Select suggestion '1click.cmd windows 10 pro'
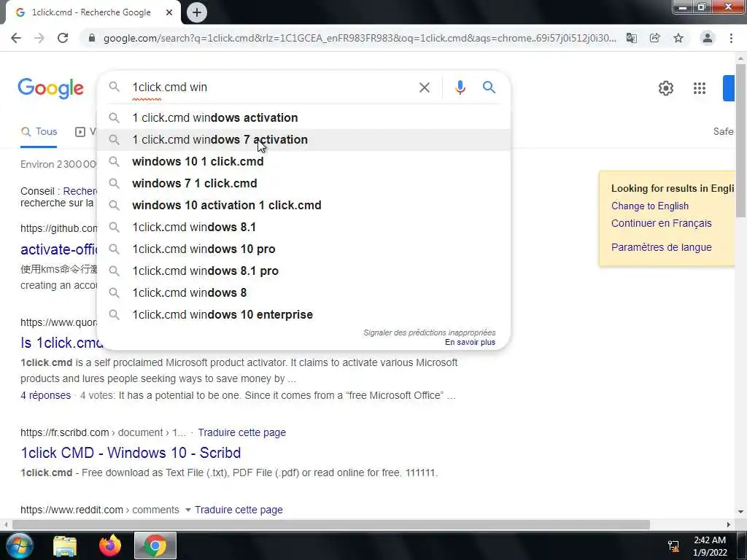This screenshot has height=560, width=747. [x=303, y=249]
